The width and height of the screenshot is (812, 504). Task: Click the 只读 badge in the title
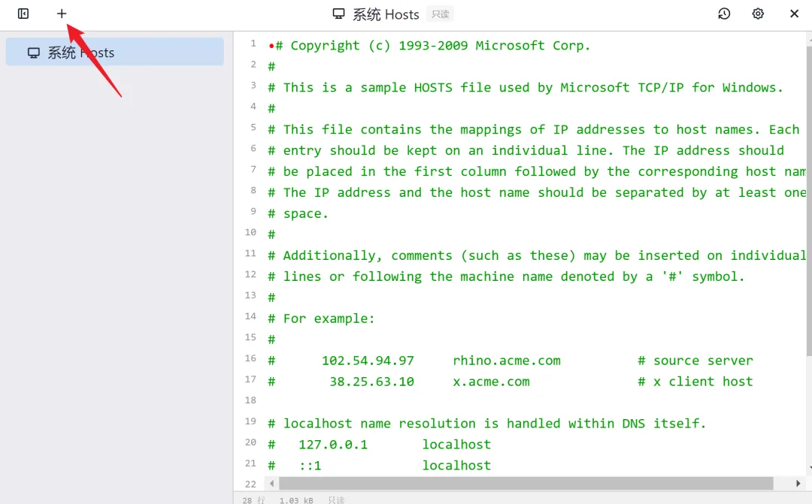[440, 14]
